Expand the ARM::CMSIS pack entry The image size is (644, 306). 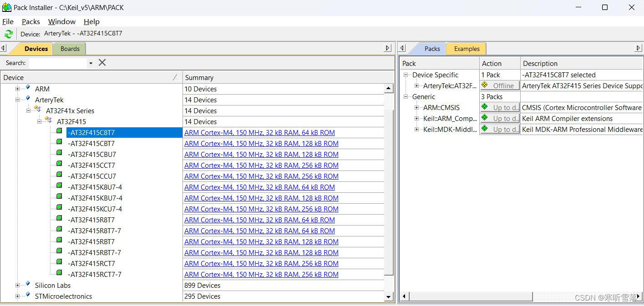pyautogui.click(x=417, y=108)
